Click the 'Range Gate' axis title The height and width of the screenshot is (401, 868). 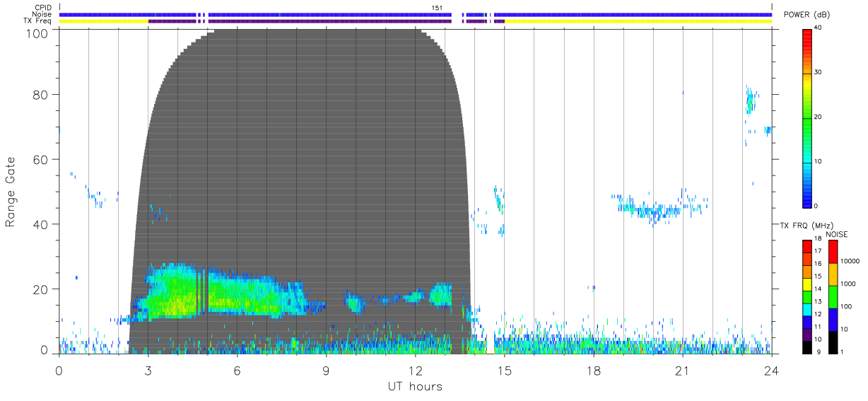click(11, 192)
